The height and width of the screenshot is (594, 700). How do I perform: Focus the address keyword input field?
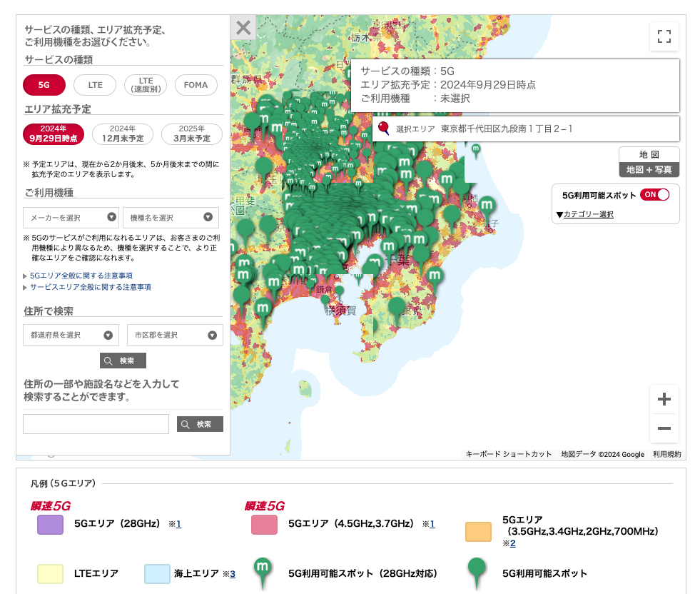click(96, 424)
